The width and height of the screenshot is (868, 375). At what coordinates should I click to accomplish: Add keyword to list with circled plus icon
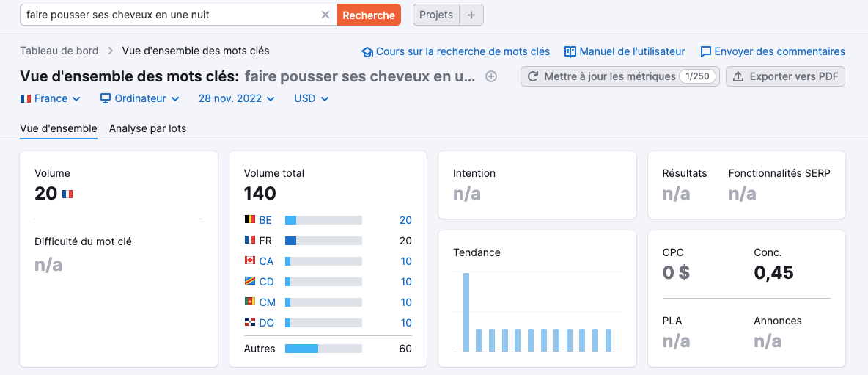[491, 76]
